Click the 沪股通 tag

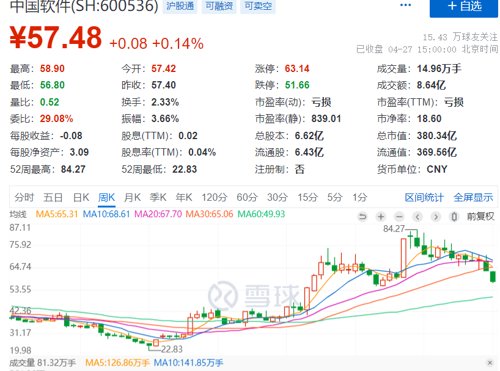[x=180, y=6]
